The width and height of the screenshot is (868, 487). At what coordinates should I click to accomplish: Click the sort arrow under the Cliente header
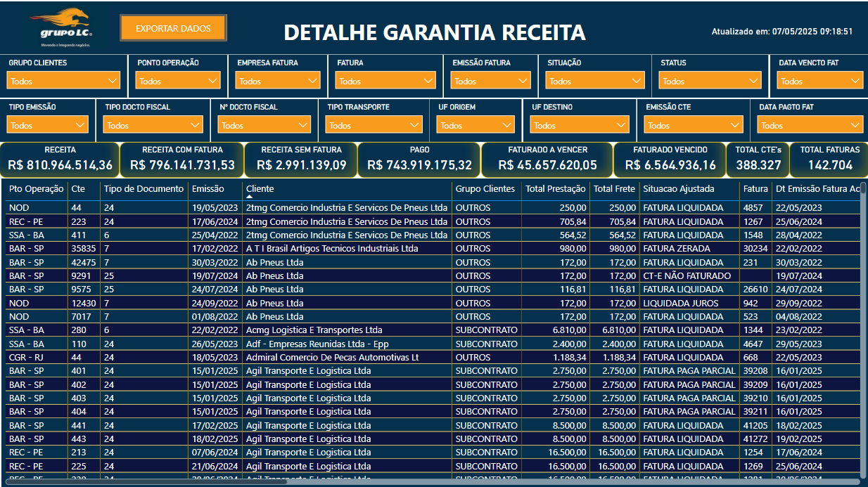pyautogui.click(x=249, y=197)
